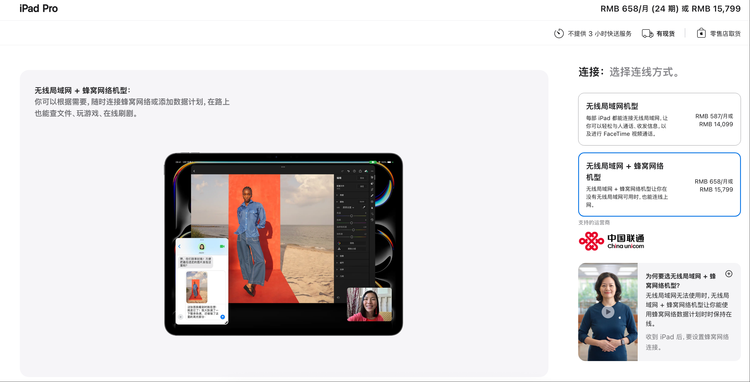Click the China Unicom logo
Screen dimensions: 750x382
(611, 241)
